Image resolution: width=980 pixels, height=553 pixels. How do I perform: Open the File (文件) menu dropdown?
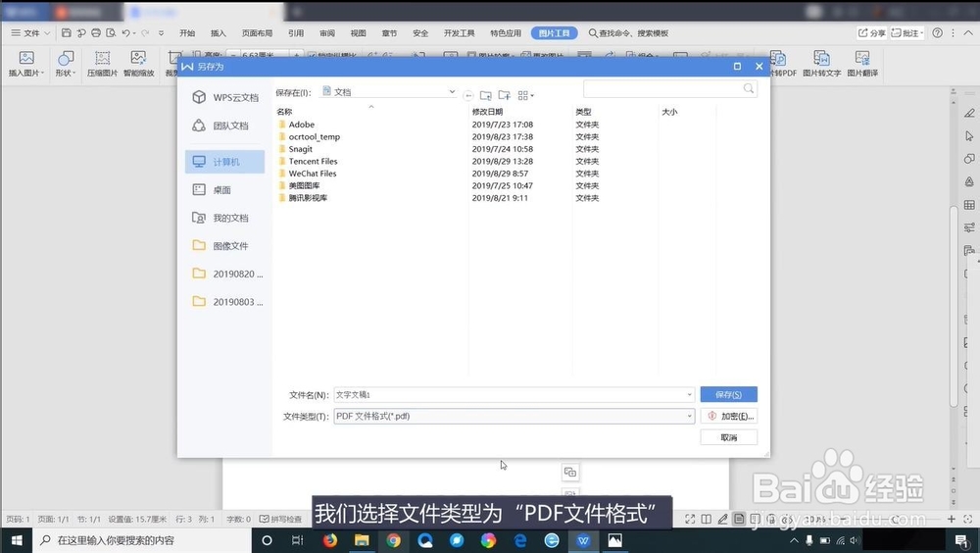(30, 32)
